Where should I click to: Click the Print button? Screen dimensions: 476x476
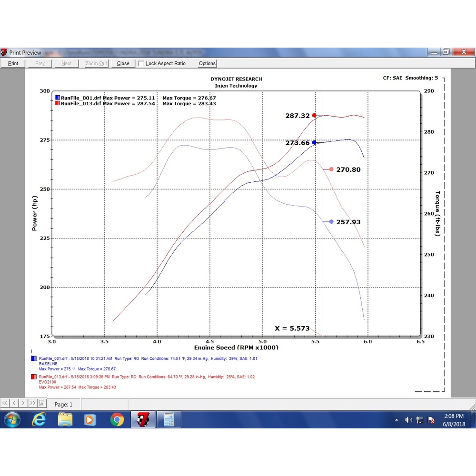pyautogui.click(x=13, y=63)
